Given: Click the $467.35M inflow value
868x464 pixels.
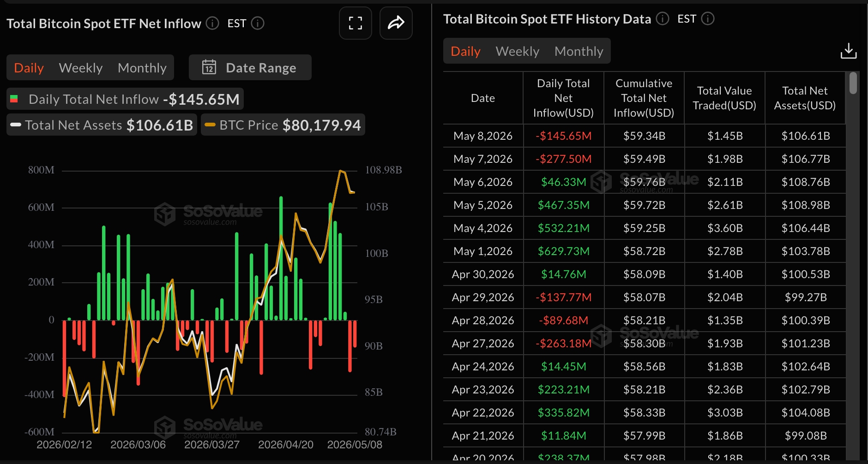Looking at the screenshot, I should [563, 205].
